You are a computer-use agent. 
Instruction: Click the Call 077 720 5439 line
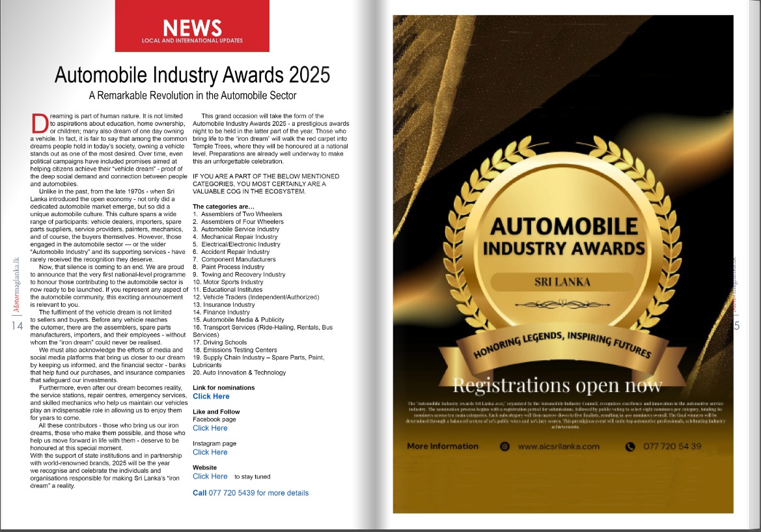pyautogui.click(x=251, y=493)
